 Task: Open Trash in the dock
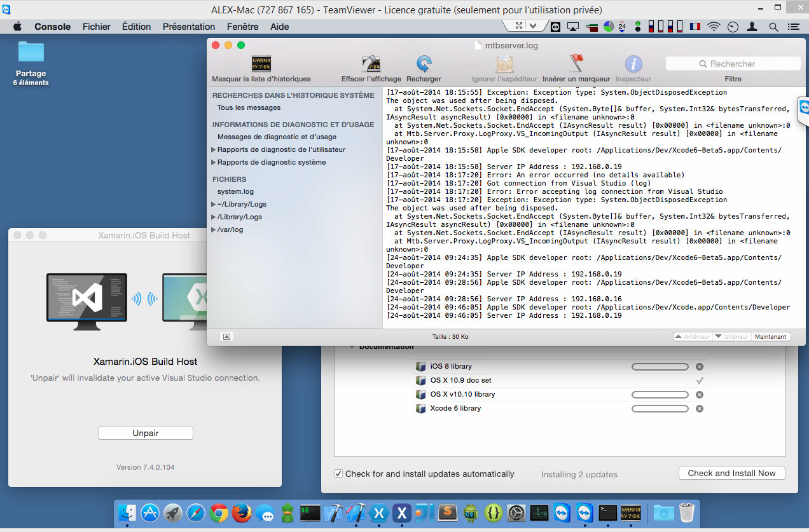click(x=687, y=512)
